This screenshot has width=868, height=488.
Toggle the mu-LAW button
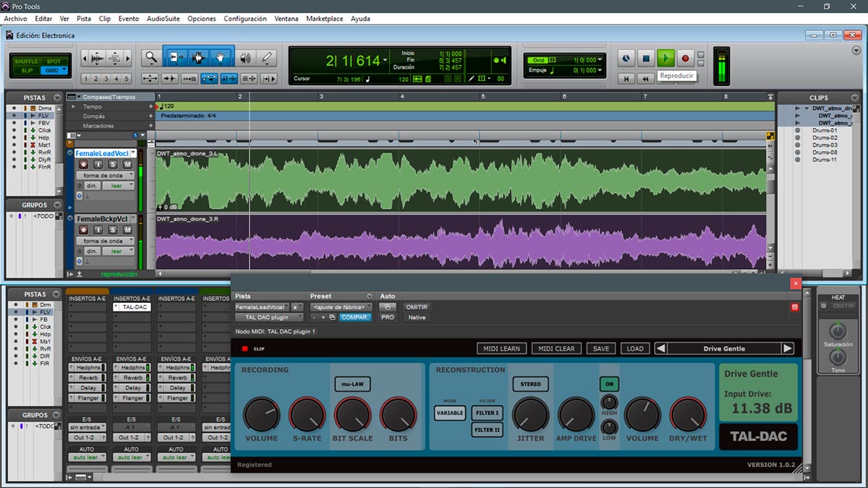click(x=352, y=384)
